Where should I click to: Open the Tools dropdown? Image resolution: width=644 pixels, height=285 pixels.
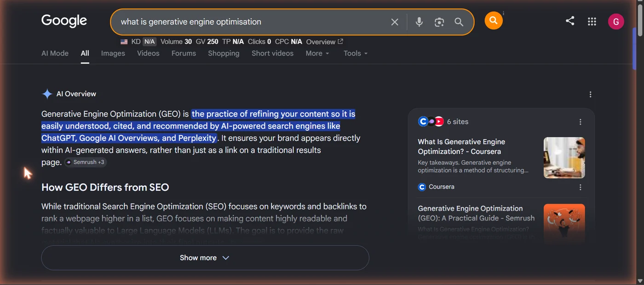click(356, 53)
